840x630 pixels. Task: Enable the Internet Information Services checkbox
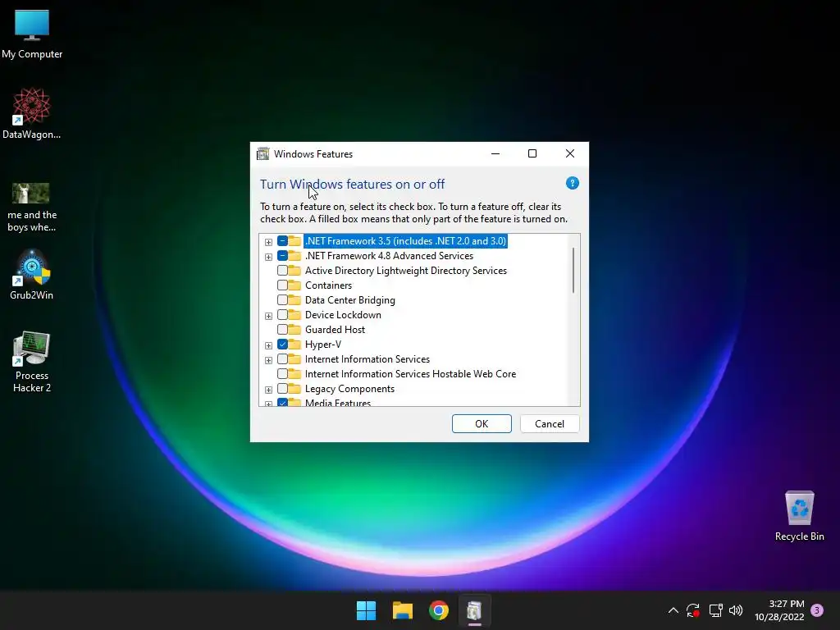click(282, 359)
